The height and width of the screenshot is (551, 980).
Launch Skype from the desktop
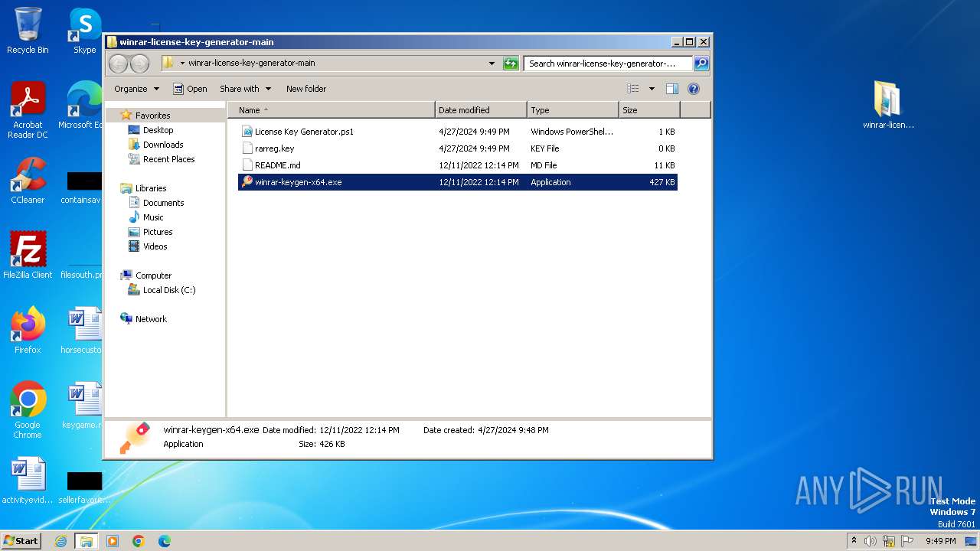(84, 31)
